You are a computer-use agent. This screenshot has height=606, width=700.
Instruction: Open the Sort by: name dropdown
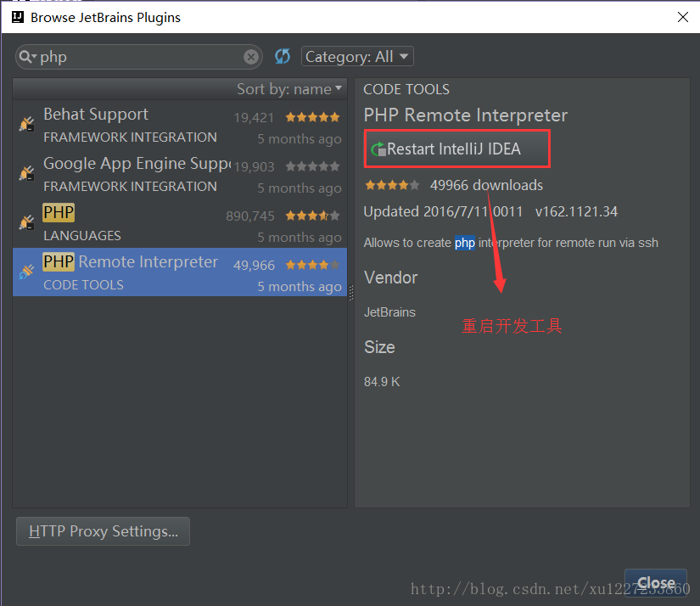click(289, 89)
